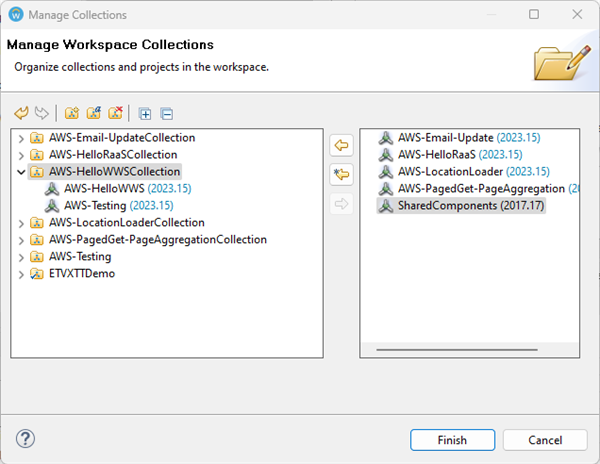
Task: Click the new collection folder icon
Action: (x=72, y=113)
